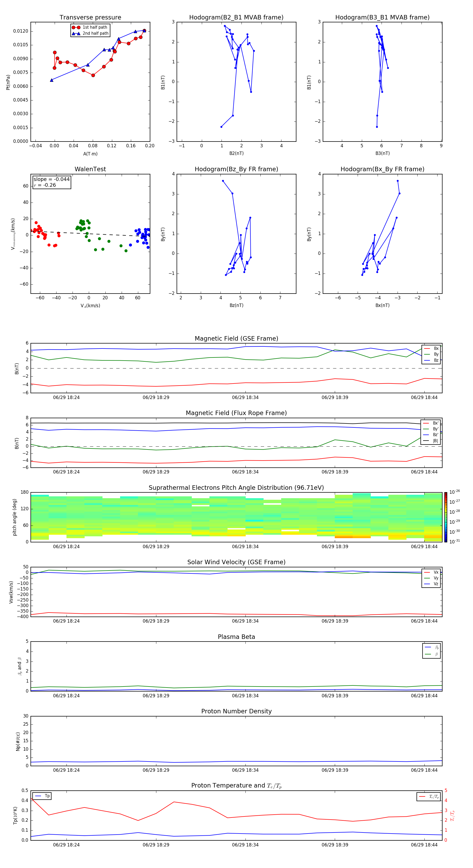Click the 'βp' Plasma Beta legend entry
The width and height of the screenshot is (473, 868).
(431, 647)
